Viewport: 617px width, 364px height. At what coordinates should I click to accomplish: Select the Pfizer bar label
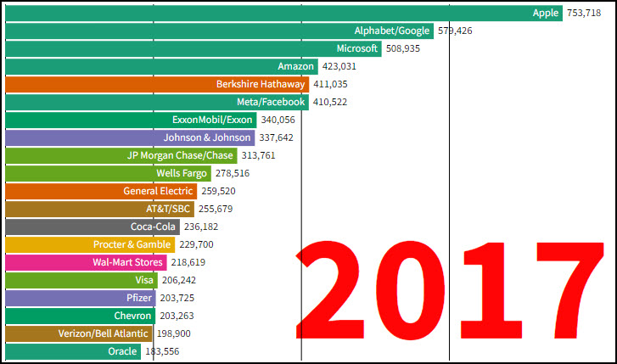(x=139, y=298)
